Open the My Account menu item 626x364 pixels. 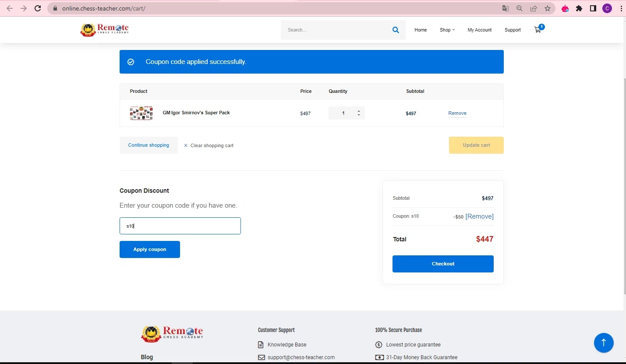[x=480, y=30]
